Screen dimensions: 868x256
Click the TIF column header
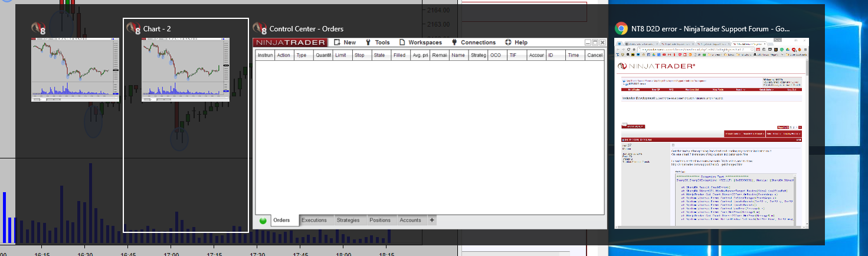click(x=517, y=55)
